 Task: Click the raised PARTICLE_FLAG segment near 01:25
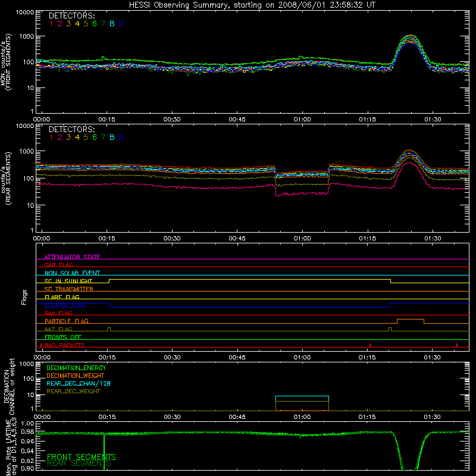[411, 320]
